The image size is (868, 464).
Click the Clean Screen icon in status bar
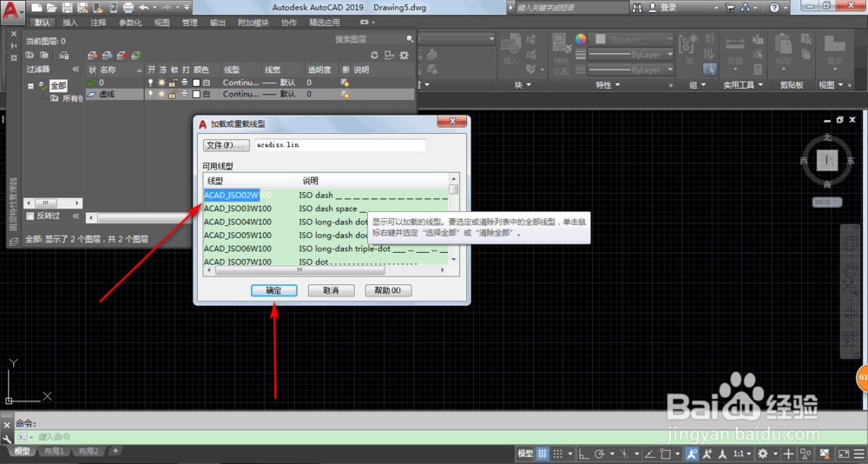843,453
